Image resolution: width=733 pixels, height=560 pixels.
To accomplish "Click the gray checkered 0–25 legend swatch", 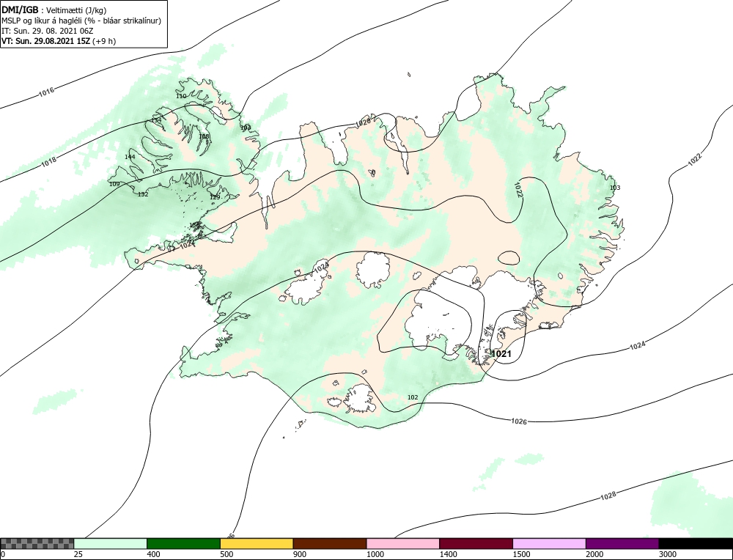I will [37, 543].
